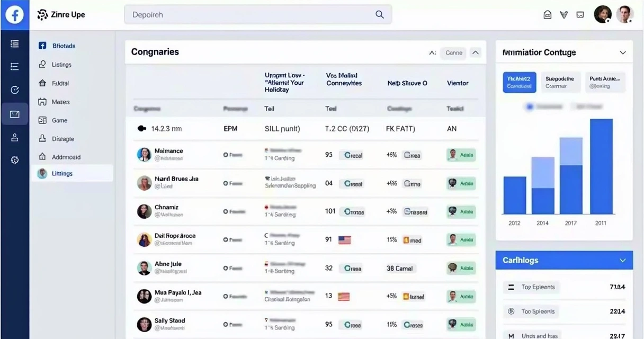Screen dimensions: 644x339
Task: Switch to the Punti Aame chart tab
Action: [x=605, y=82]
